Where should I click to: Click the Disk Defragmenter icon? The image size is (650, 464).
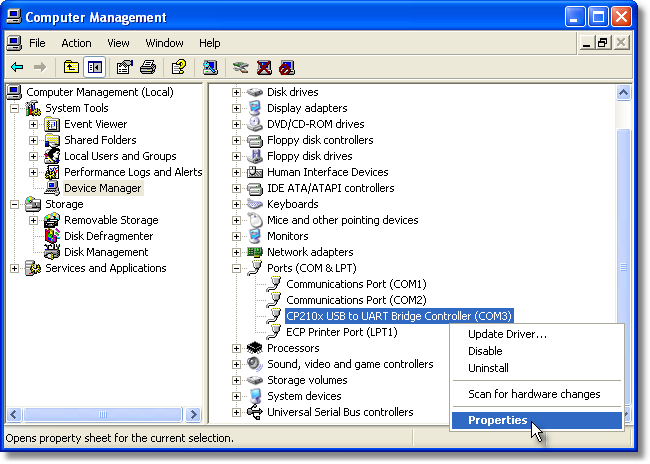coord(52,236)
